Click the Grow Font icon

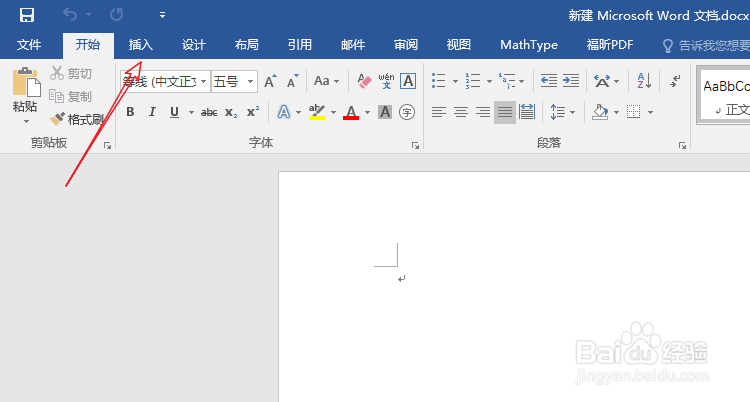pos(270,81)
